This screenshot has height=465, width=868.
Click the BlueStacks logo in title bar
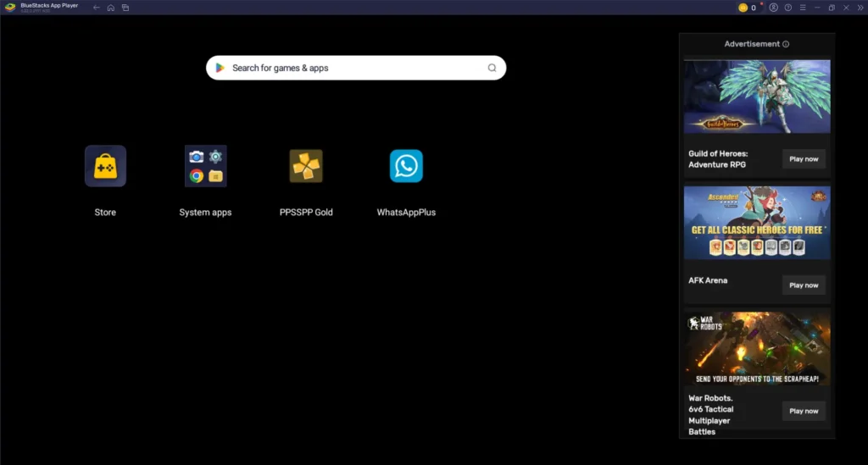tap(10, 7)
